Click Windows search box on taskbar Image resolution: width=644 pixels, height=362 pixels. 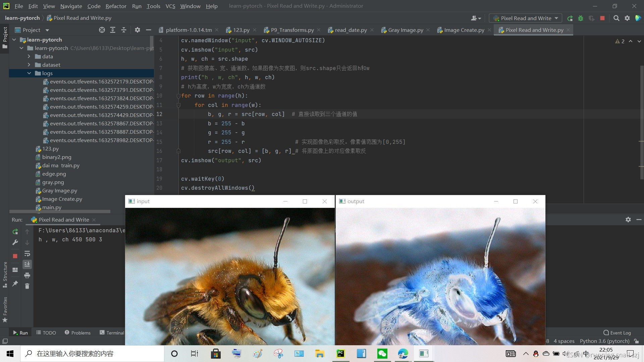92,354
